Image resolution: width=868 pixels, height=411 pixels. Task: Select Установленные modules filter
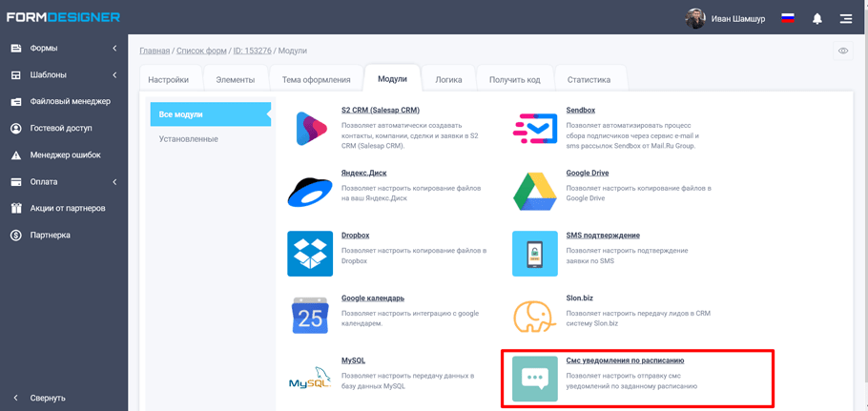pyautogui.click(x=188, y=139)
